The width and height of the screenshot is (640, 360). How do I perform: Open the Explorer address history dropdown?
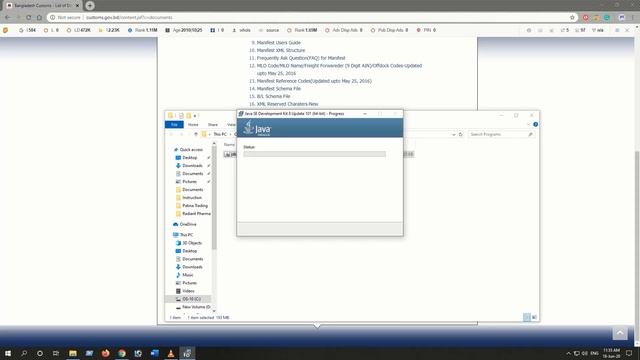[x=453, y=134]
